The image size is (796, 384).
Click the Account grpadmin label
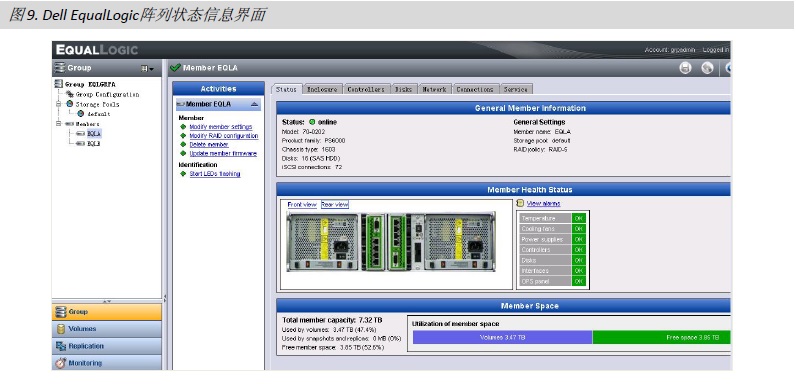pyautogui.click(x=670, y=50)
